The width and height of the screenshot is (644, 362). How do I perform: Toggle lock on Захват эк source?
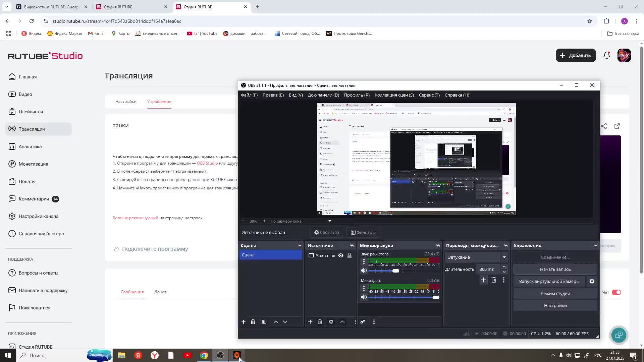pyautogui.click(x=350, y=255)
